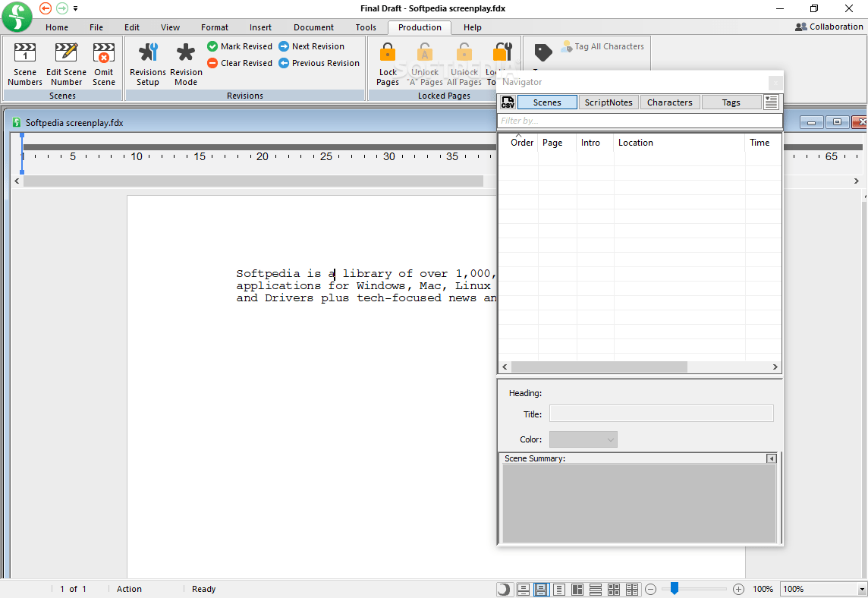Open the quick access toolbar dropdown
The image size is (868, 598).
[75, 8]
